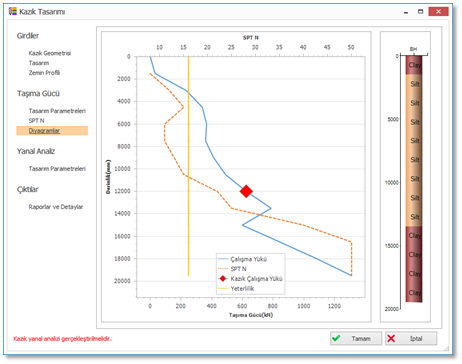Open Tasarım Parametreleri under Taşıma Gücü
The height and width of the screenshot is (364, 462).
click(57, 111)
